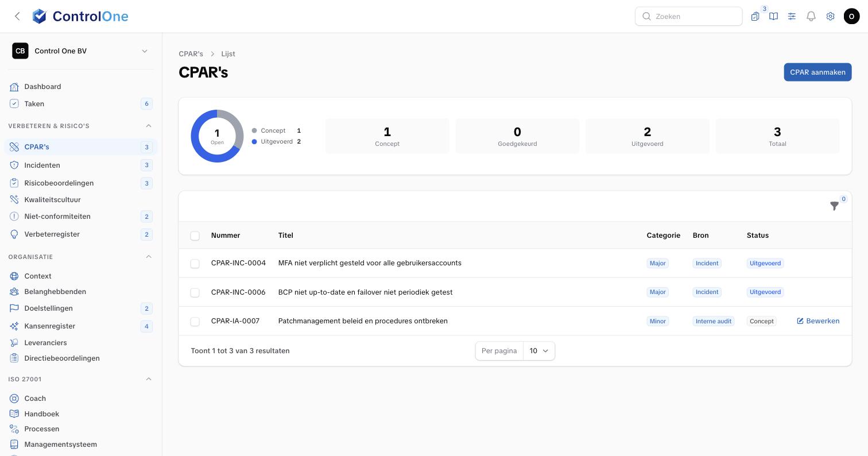The height and width of the screenshot is (456, 868).
Task: Click Bewerken for CPAR-IA-0007
Action: [x=818, y=321]
